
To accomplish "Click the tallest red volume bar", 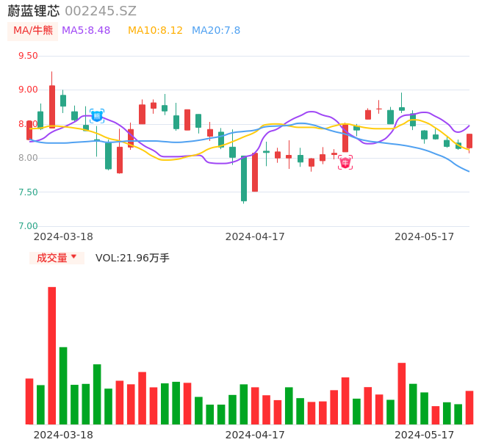I will (x=51, y=355).
